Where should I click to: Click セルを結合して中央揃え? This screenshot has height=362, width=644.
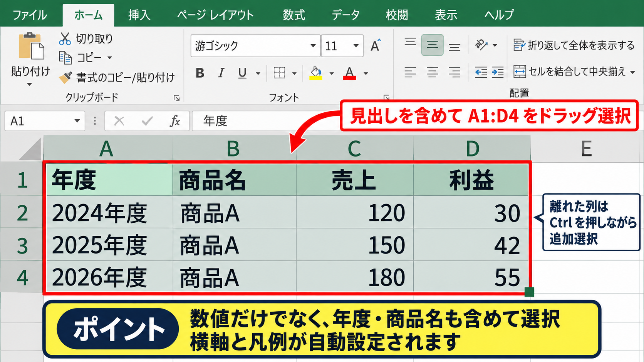point(577,71)
